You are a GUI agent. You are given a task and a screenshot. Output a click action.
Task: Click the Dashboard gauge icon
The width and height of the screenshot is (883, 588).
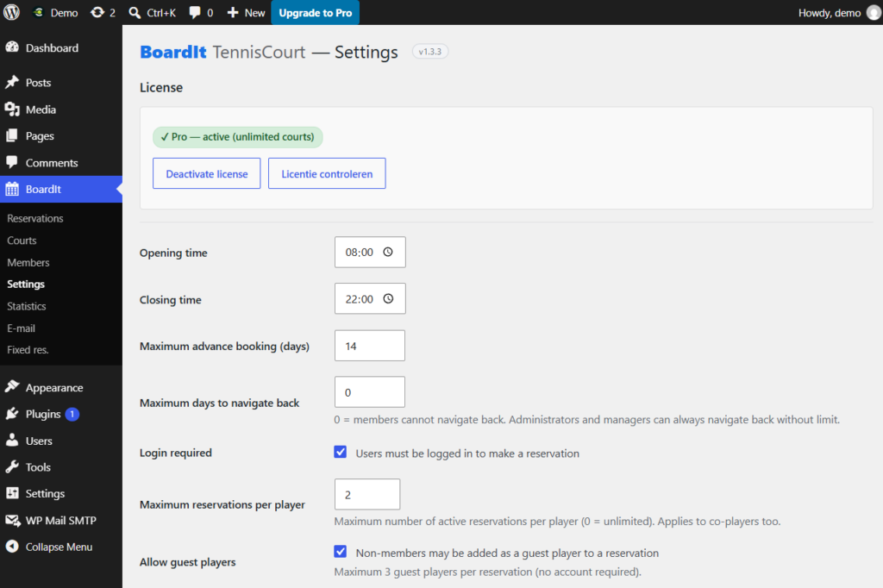(x=12, y=48)
